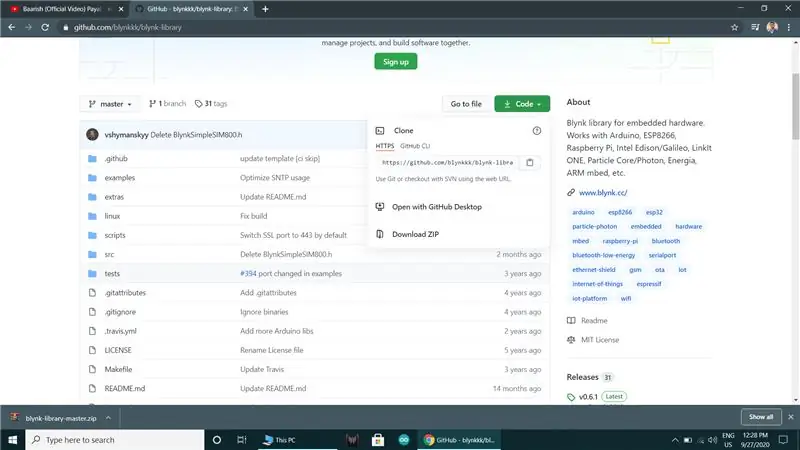Click the browser address bar
This screenshot has width=800, height=450.
pos(393,28)
